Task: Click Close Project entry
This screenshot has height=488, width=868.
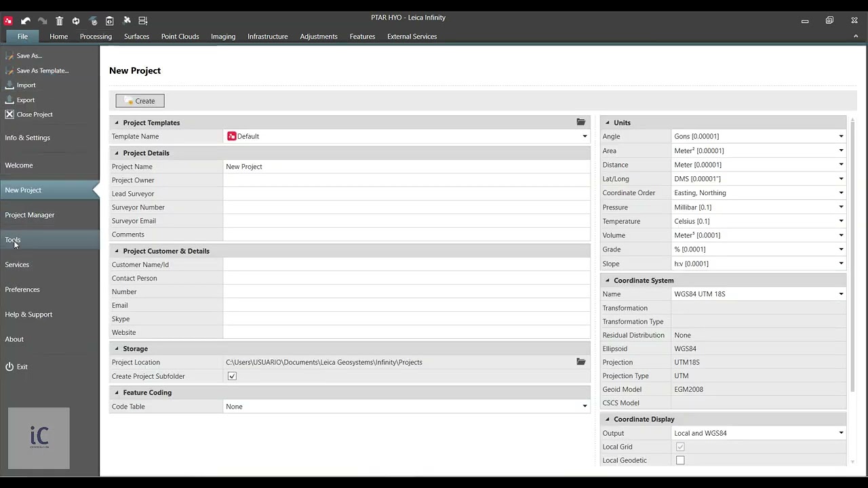Action: 35,115
